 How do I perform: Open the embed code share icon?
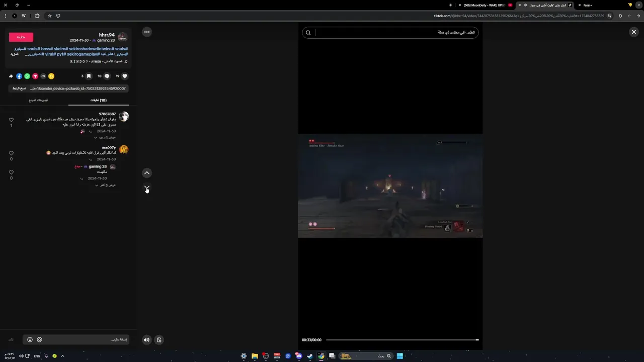pyautogui.click(x=43, y=76)
